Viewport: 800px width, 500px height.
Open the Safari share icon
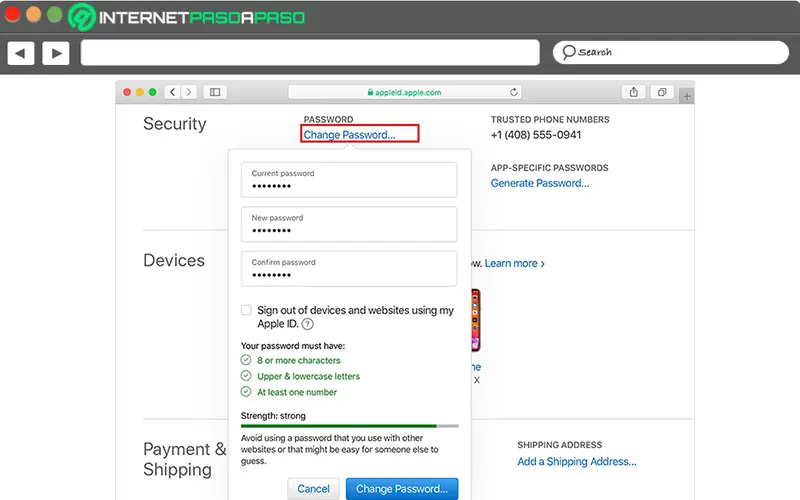[634, 92]
